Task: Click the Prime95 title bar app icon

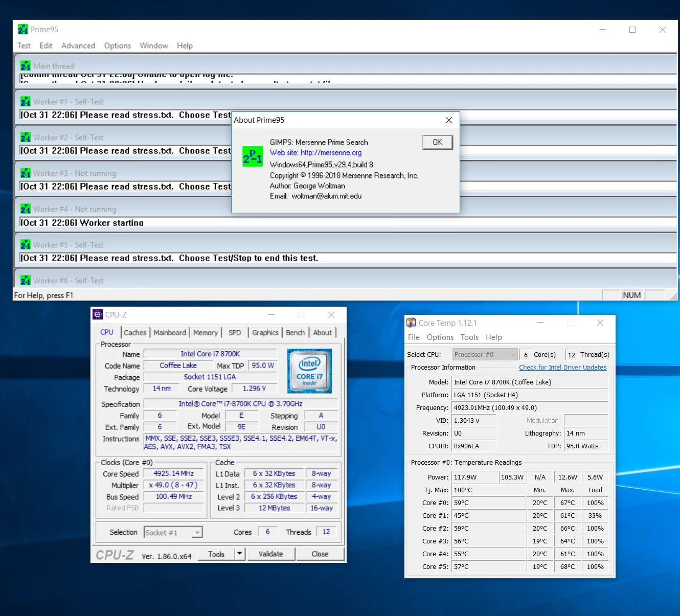Action: (x=23, y=30)
